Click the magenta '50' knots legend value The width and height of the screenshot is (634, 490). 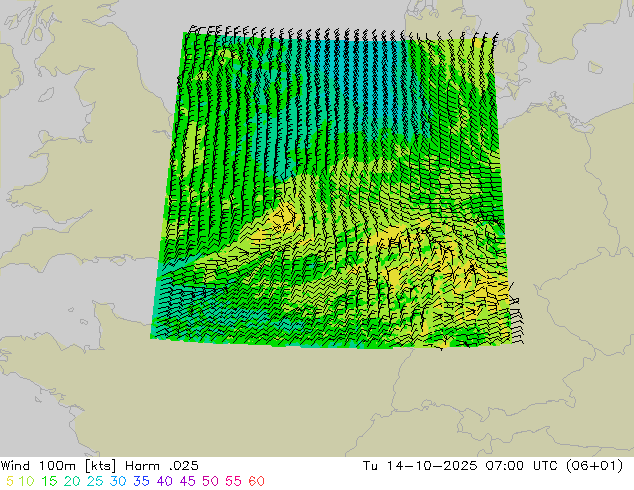coord(210,481)
